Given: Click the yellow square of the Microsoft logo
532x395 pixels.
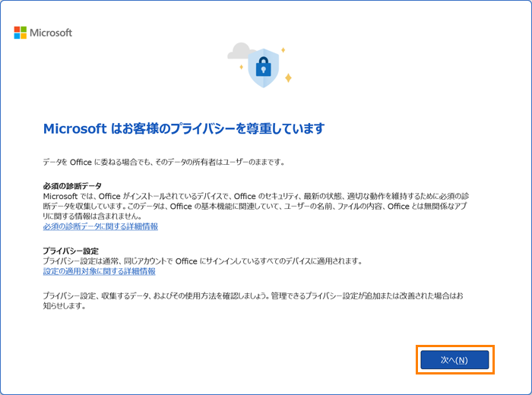Looking at the screenshot, I should coord(24,36).
